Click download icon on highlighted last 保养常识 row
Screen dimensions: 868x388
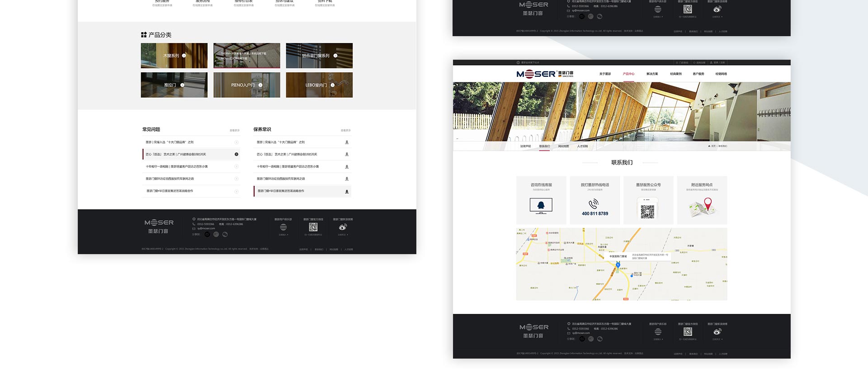point(347,191)
